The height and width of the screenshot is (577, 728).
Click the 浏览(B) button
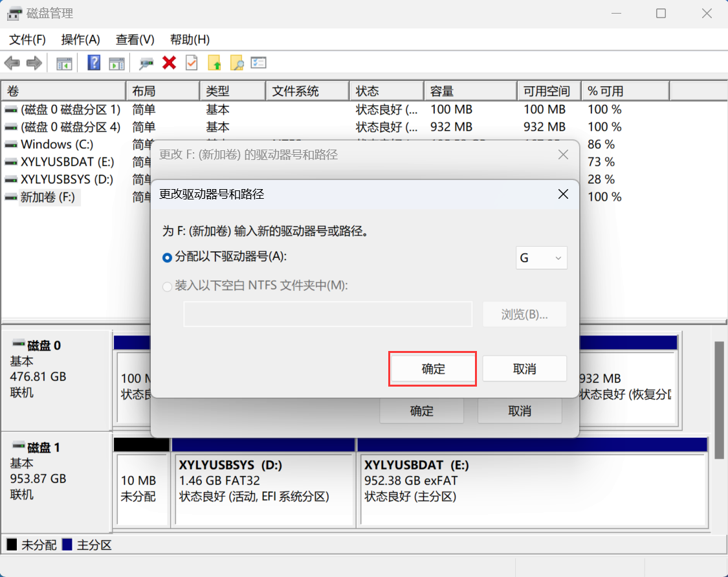(x=524, y=314)
